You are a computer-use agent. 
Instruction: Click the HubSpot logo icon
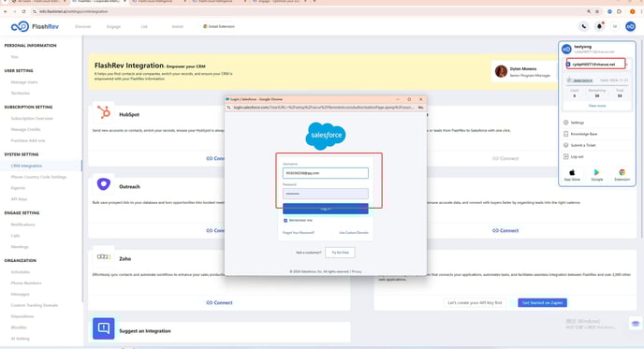click(104, 112)
